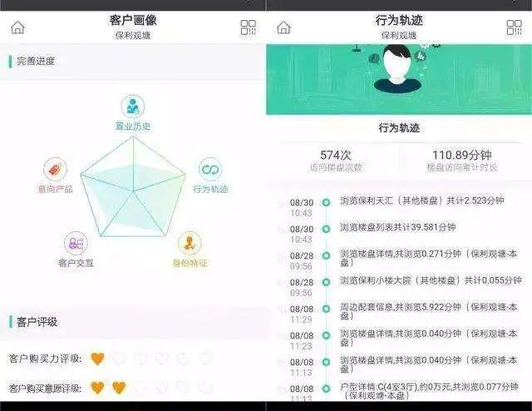This screenshot has width=532, height=411.
Task: Click the 110.89分钟 累计时长 statistic
Action: pos(462,161)
